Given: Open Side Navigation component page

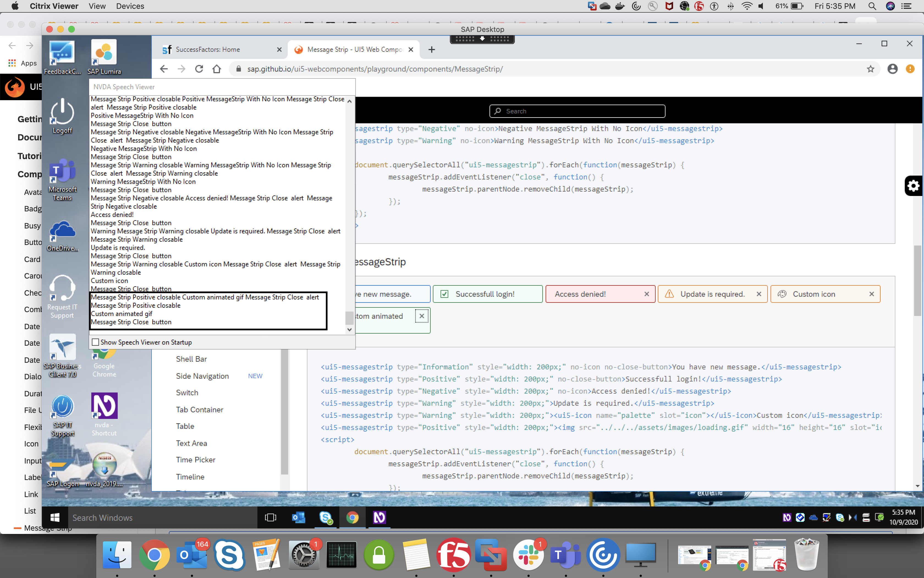Looking at the screenshot, I should pos(202,376).
